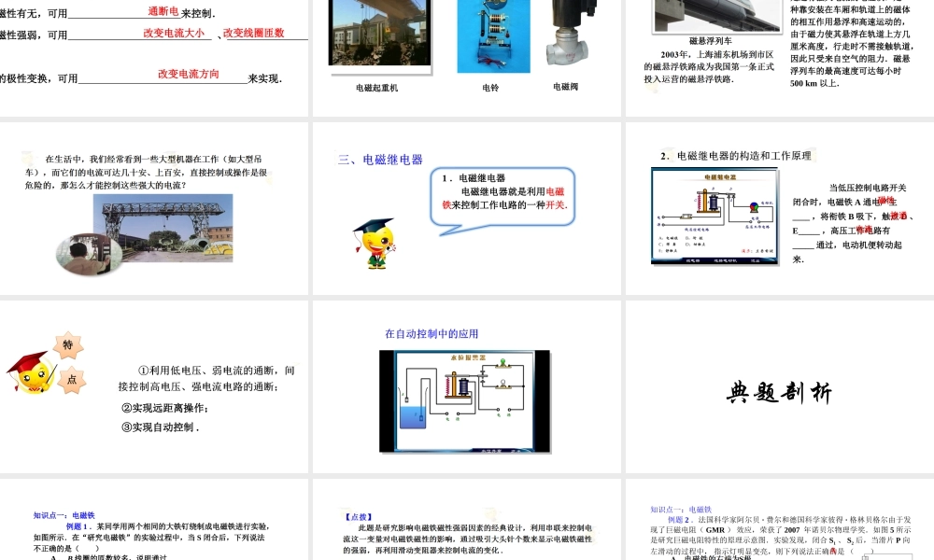Click the heading 2. 电磁继电器的构造和工作原理

click(x=736, y=156)
